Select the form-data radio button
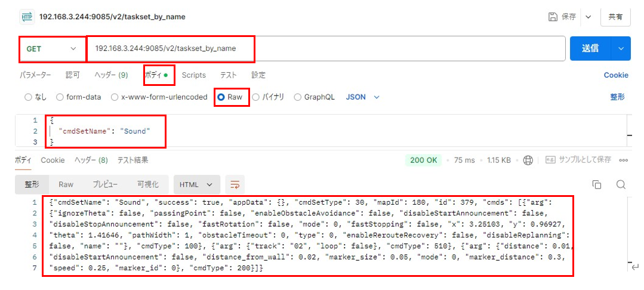 (60, 97)
